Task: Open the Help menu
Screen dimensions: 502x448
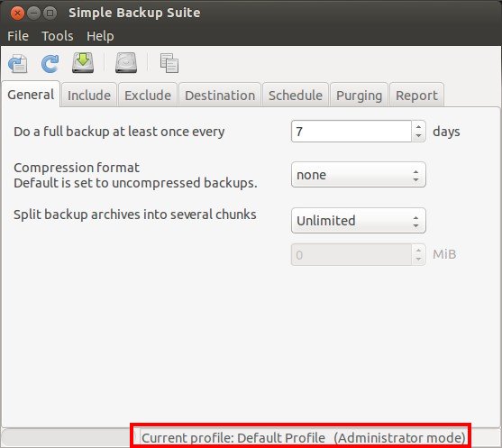Action: point(100,36)
